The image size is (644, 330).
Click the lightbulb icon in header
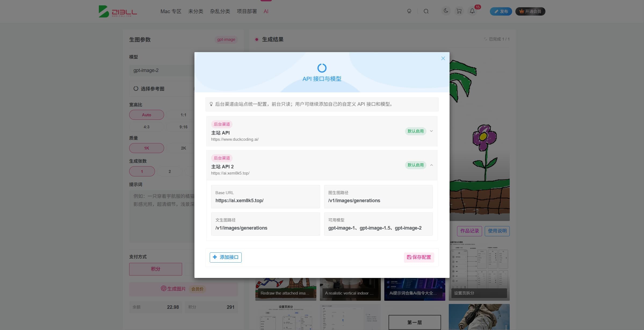[409, 11]
